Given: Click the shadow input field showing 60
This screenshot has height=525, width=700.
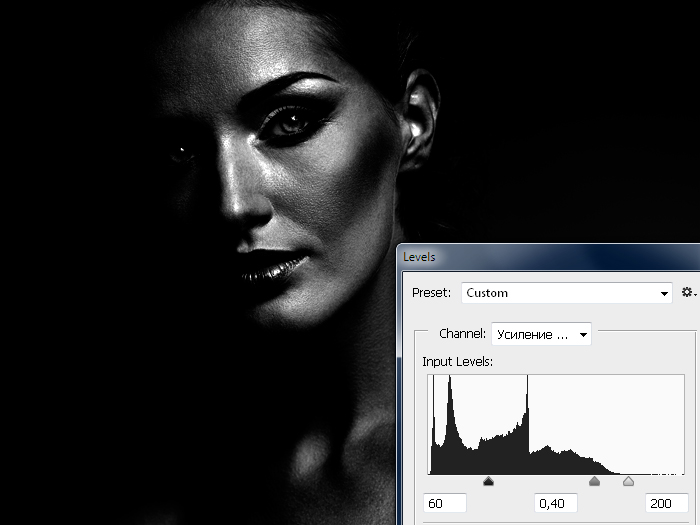Looking at the screenshot, I should tap(445, 503).
